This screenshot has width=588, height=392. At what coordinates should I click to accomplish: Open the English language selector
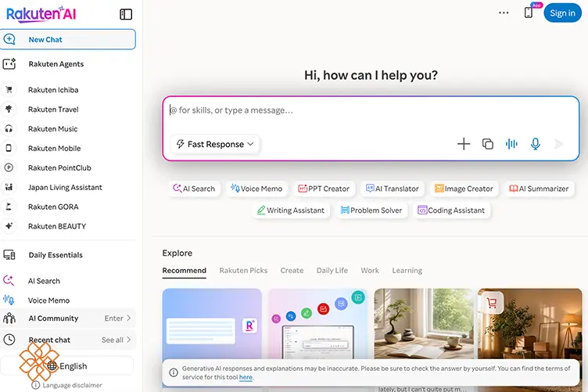67,365
